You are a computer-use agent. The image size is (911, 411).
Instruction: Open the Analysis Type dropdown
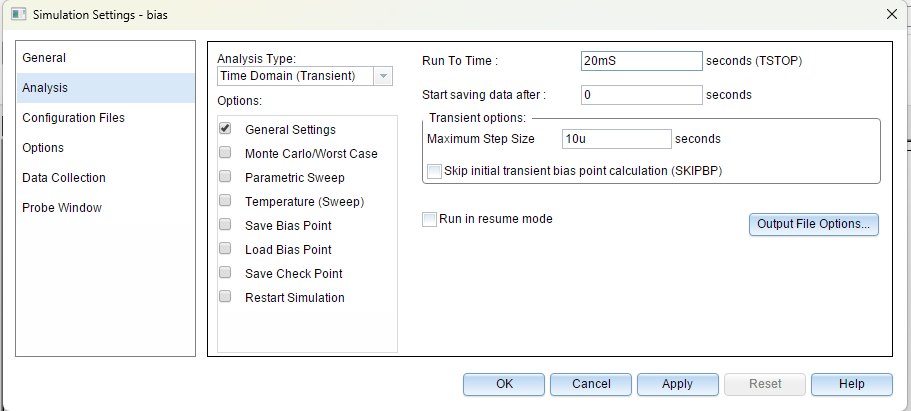click(x=383, y=76)
